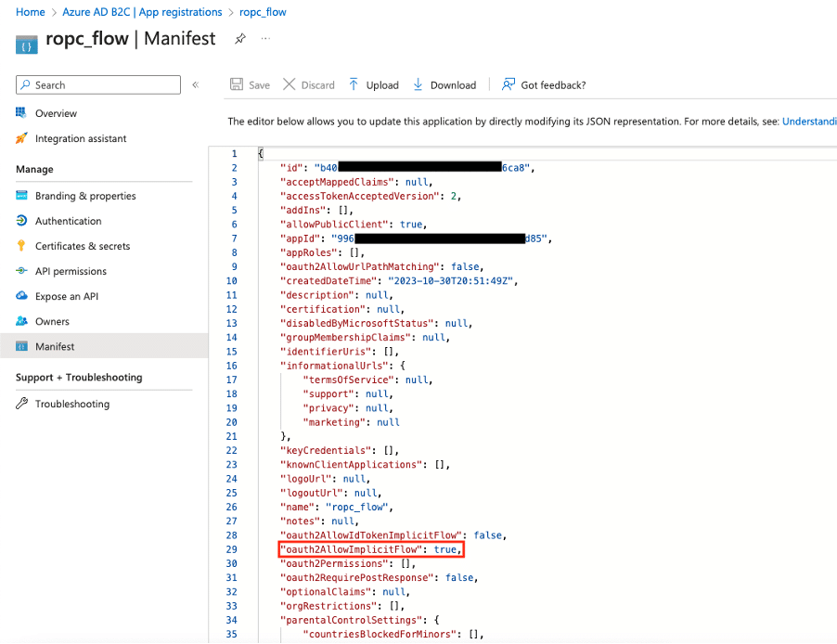Click the Authentication icon
837x644 pixels.
[21, 221]
